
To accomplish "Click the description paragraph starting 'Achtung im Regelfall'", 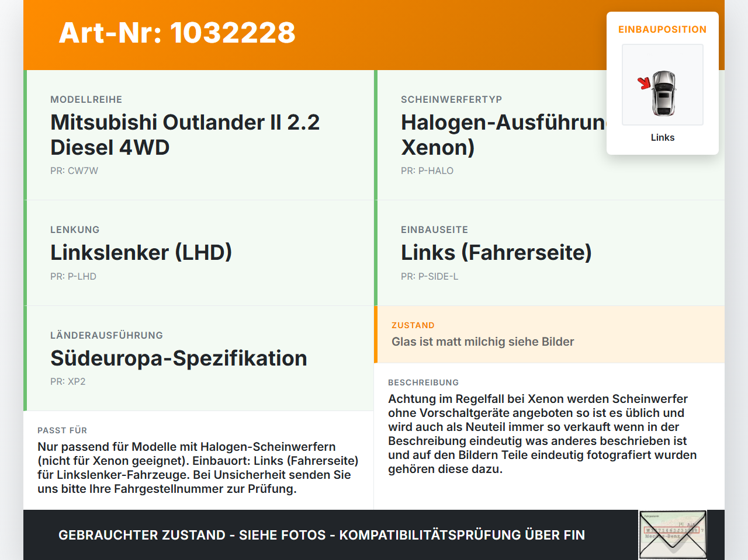I will click(543, 434).
